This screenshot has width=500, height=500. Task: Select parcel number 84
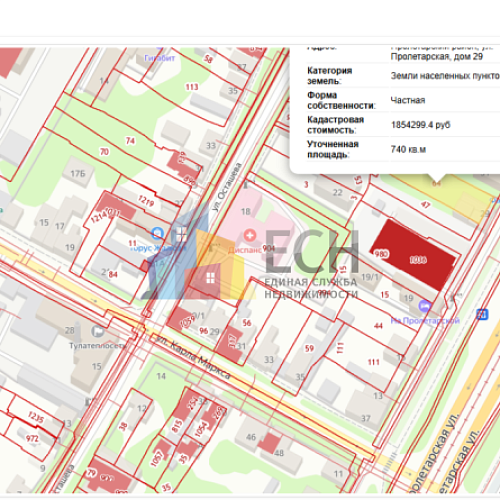point(113,274)
